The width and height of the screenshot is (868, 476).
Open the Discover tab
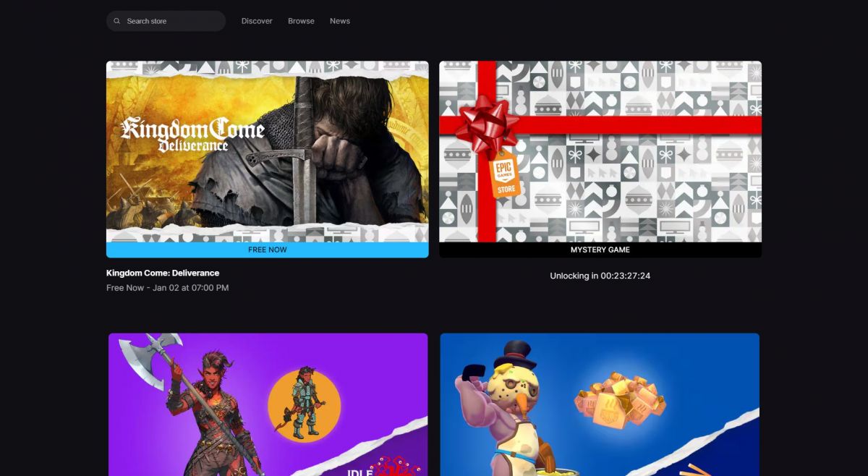tap(257, 21)
